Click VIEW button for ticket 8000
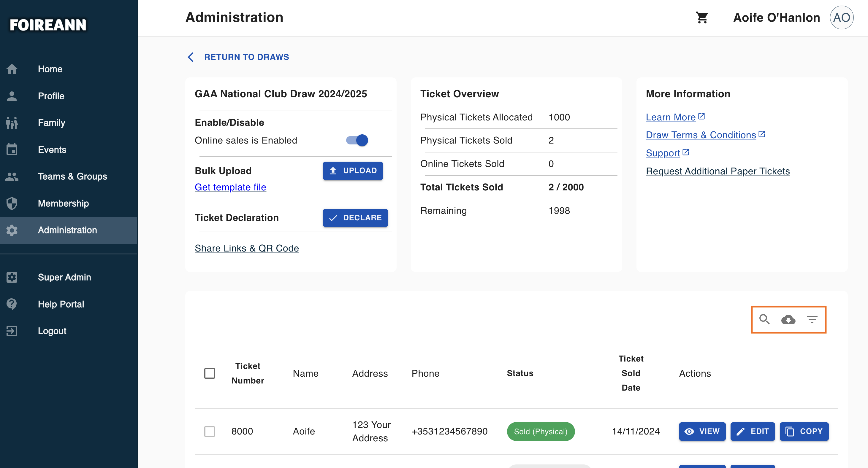The width and height of the screenshot is (868, 468). [702, 431]
